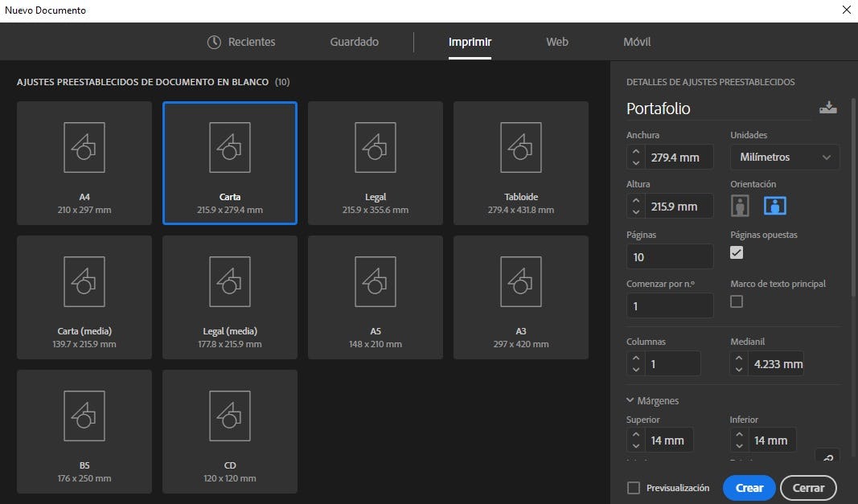Pick the CD preset icon
Viewport: 858px width, 504px height.
(x=230, y=416)
